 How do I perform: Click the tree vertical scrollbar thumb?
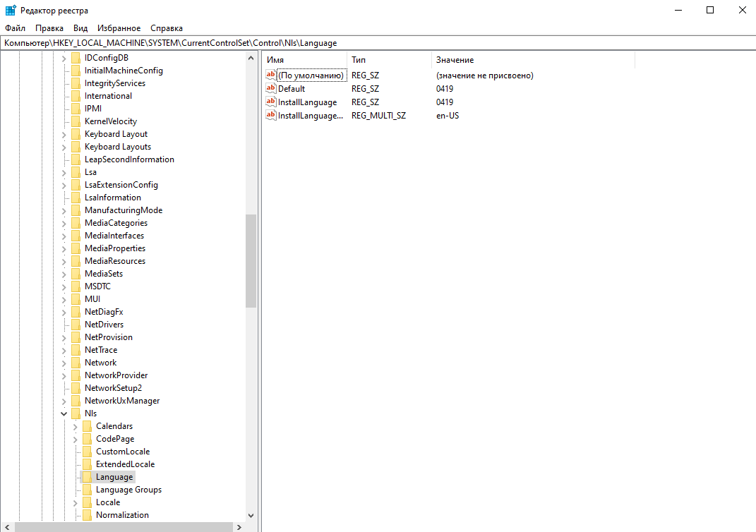coord(251,260)
